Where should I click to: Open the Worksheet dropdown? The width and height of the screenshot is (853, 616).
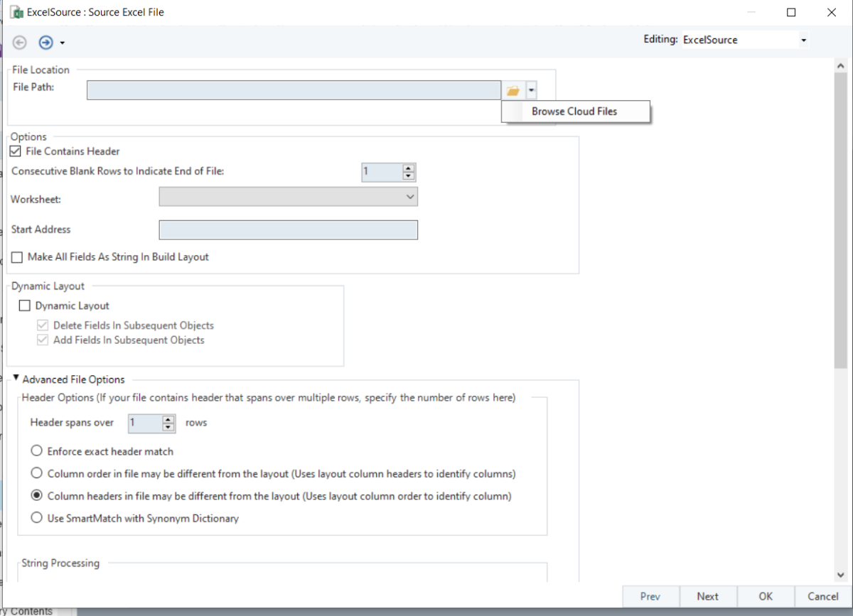[411, 197]
